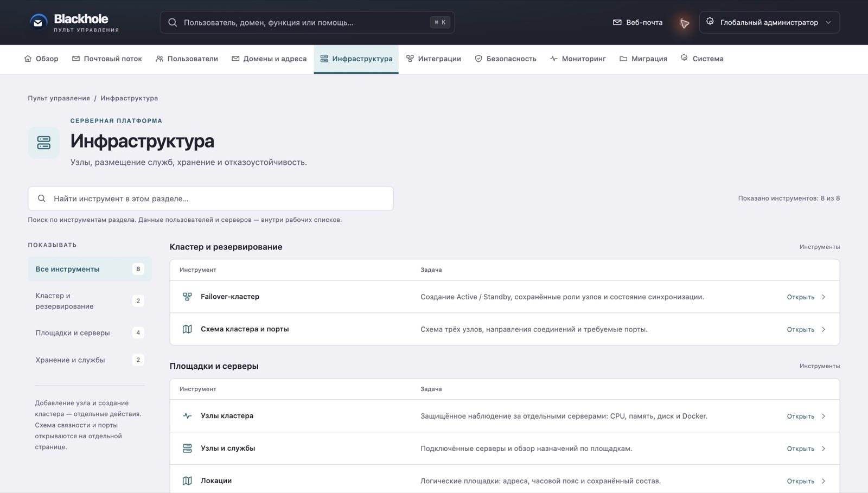
Task: Click the Blackhole logo icon
Action: [38, 22]
